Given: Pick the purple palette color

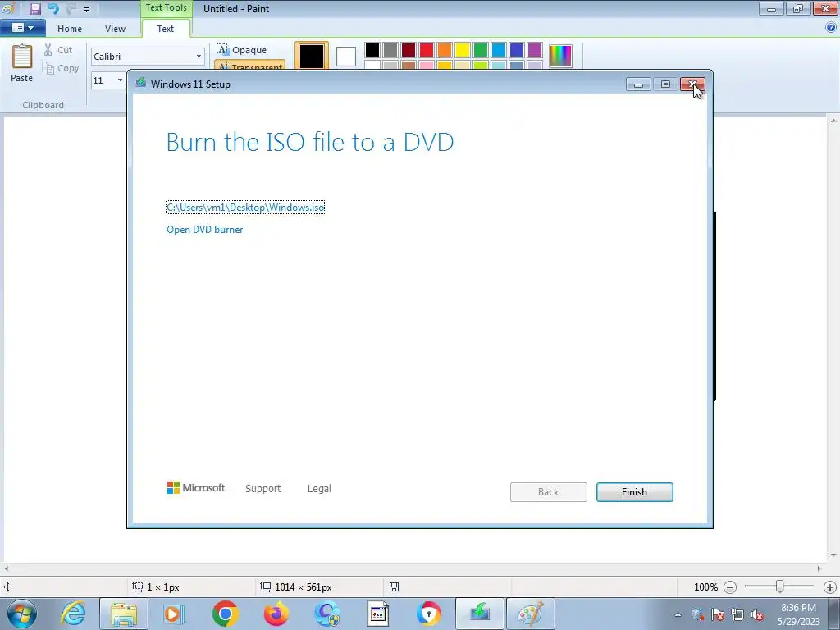Looking at the screenshot, I should coord(535,50).
